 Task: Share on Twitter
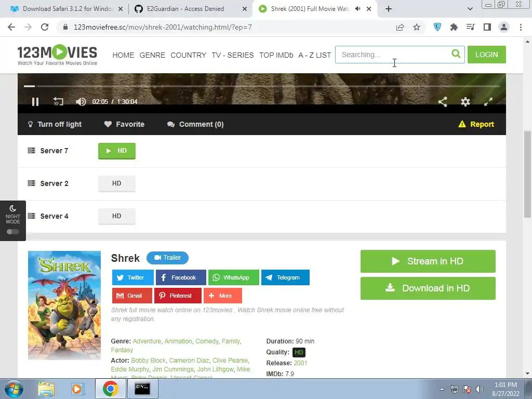point(133,277)
